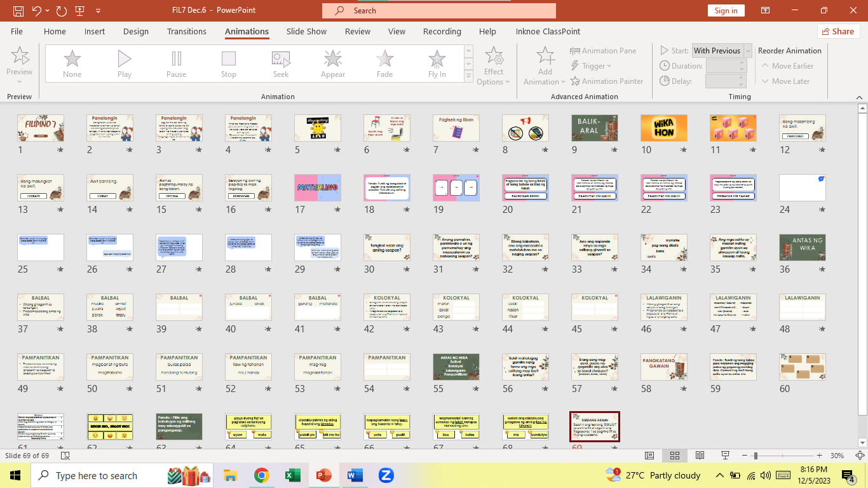Select slide 36 Antas ng Wika thumbnail
Screen dimensions: 868x488
[x=803, y=248]
